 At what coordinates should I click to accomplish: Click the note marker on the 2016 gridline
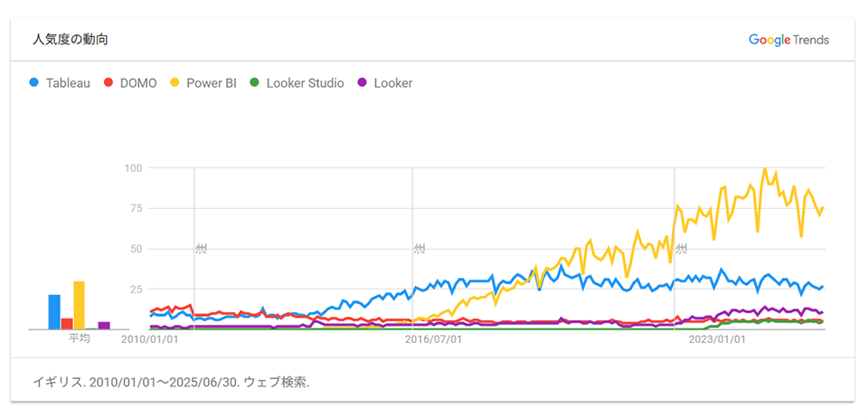[x=419, y=248]
